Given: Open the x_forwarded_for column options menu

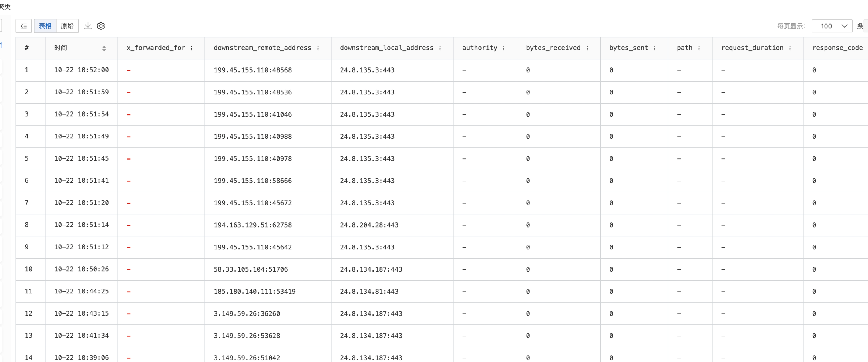Looking at the screenshot, I should click(192, 48).
